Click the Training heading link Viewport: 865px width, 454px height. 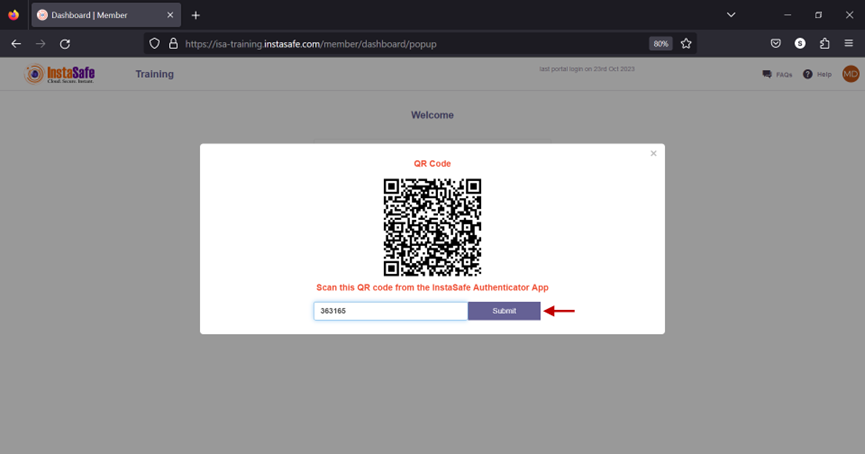pos(154,74)
